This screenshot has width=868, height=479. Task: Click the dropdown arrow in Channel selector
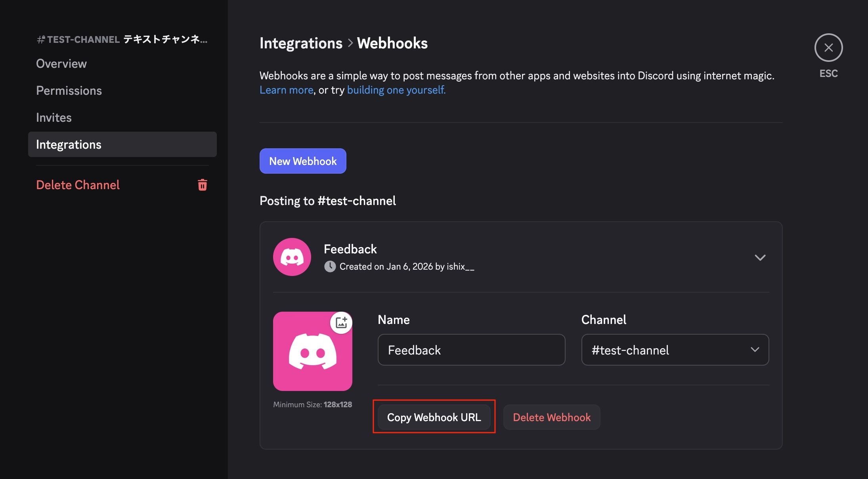tap(755, 350)
